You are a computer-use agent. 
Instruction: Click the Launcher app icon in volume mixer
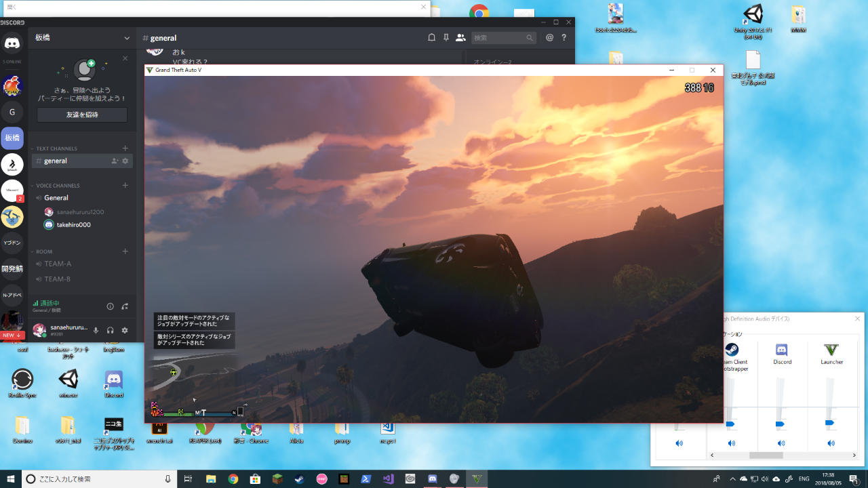831,350
